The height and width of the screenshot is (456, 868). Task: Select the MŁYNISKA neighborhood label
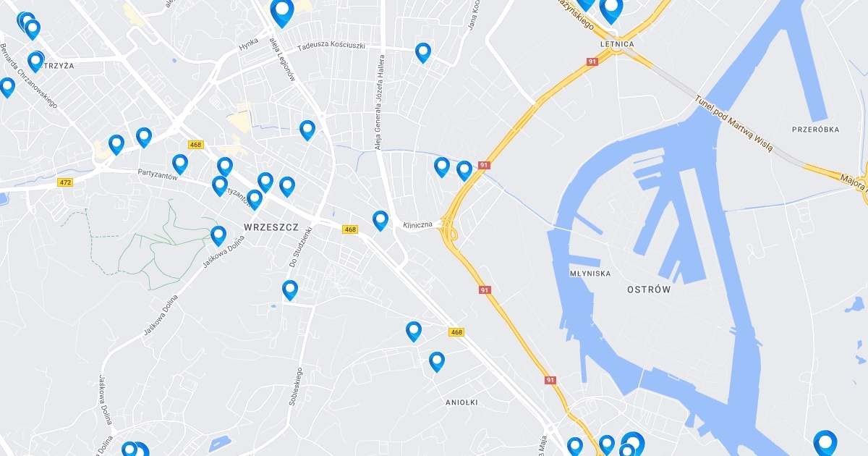coord(590,274)
